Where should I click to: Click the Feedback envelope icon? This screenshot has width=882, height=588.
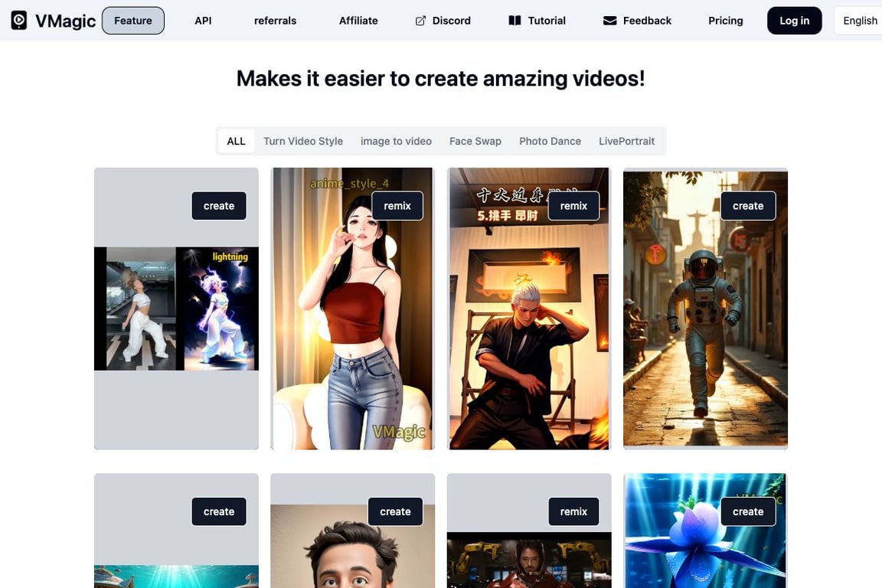609,21
